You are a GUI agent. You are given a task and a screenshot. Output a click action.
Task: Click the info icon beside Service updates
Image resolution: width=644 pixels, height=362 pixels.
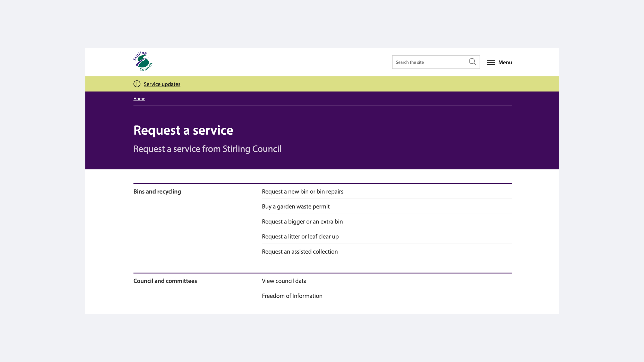click(x=137, y=84)
